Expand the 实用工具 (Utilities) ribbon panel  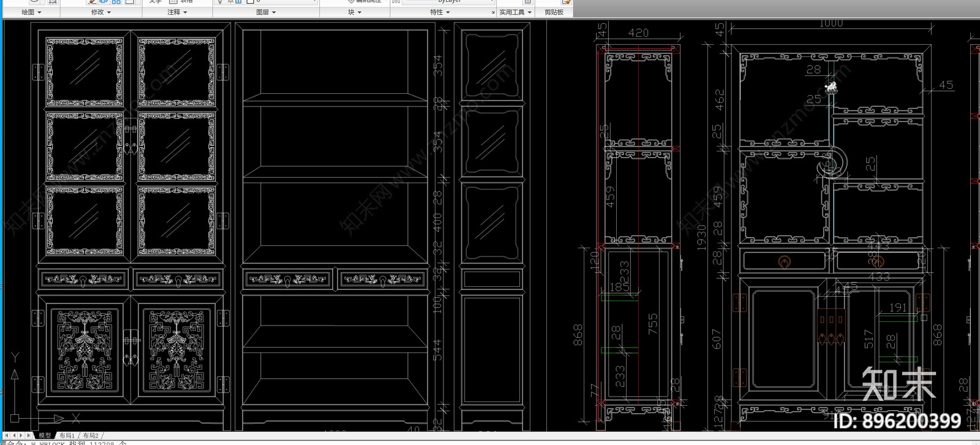tap(515, 12)
